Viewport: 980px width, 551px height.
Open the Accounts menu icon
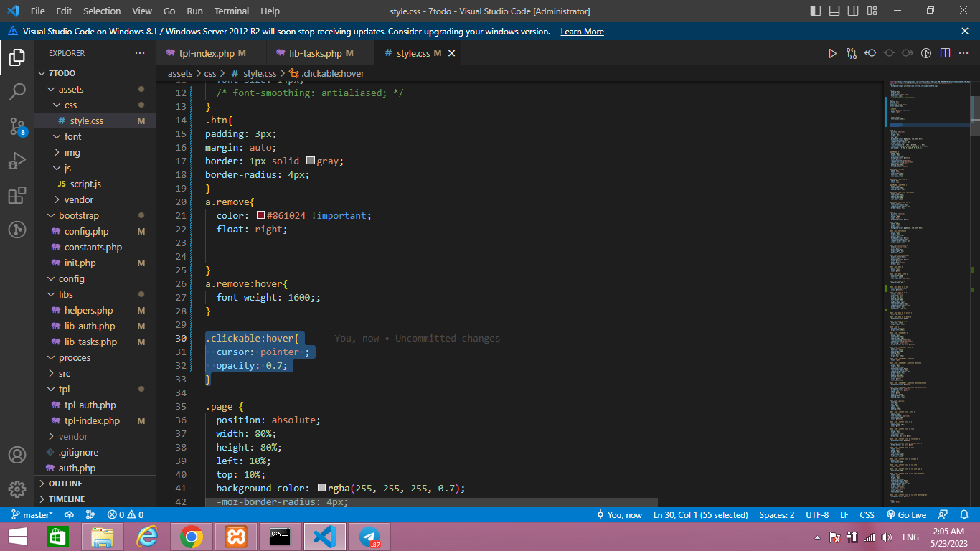(x=17, y=455)
